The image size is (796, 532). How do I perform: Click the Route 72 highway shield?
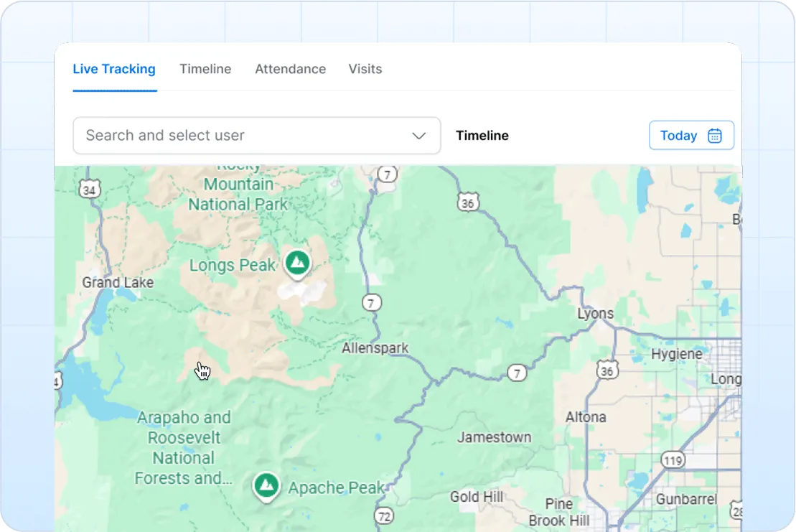pos(384,516)
